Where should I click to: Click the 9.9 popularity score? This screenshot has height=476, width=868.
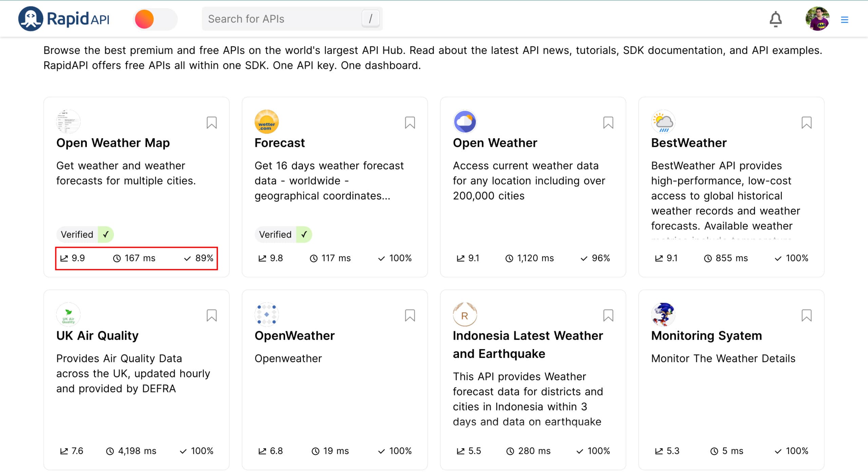point(73,258)
